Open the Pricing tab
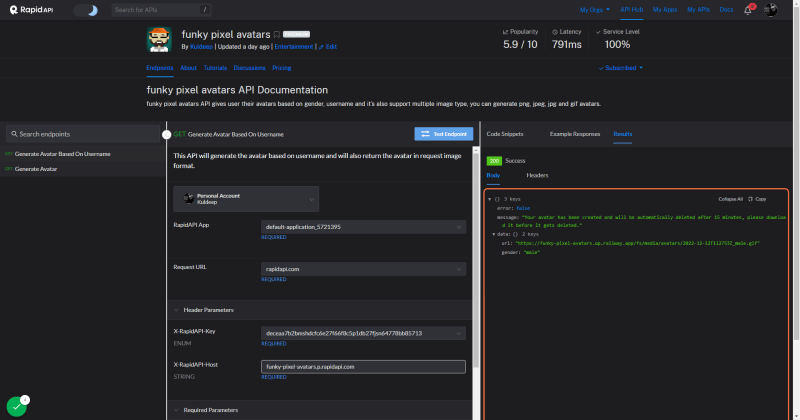 pyautogui.click(x=282, y=68)
